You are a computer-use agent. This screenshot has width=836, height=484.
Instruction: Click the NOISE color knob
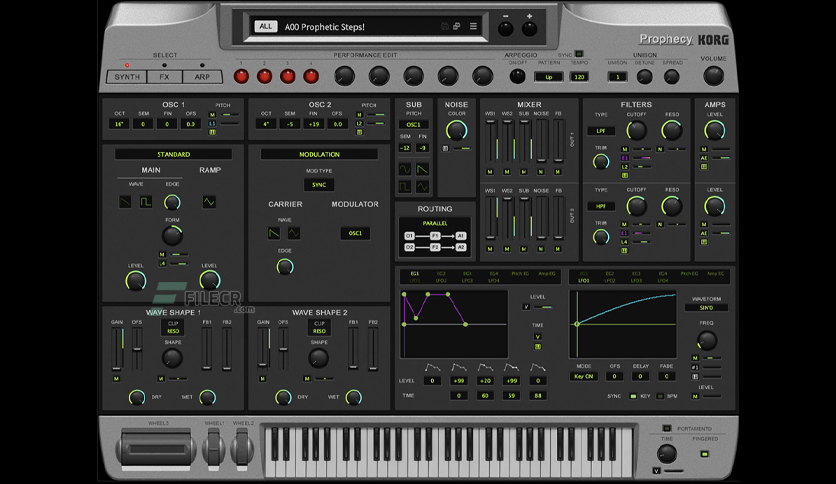[x=456, y=130]
